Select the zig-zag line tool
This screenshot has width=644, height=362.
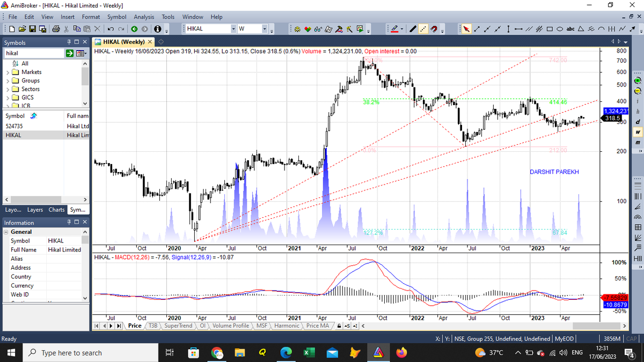pyautogui.click(x=622, y=29)
